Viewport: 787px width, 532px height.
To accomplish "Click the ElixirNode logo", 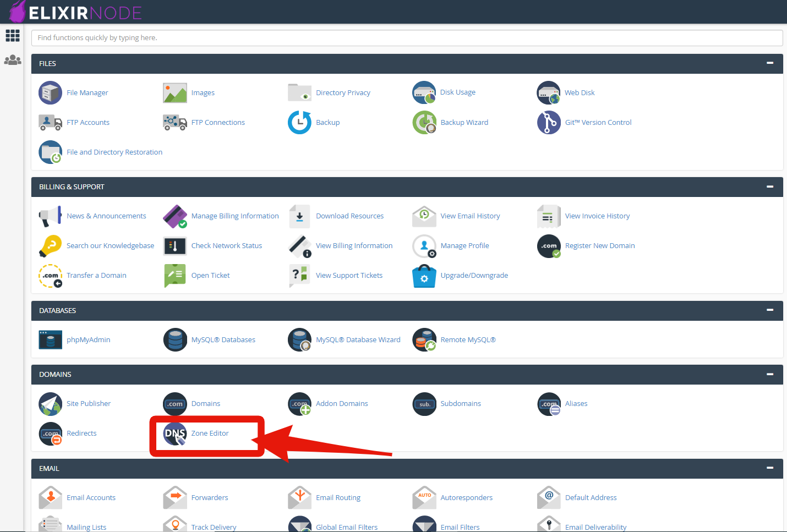I will pos(75,12).
